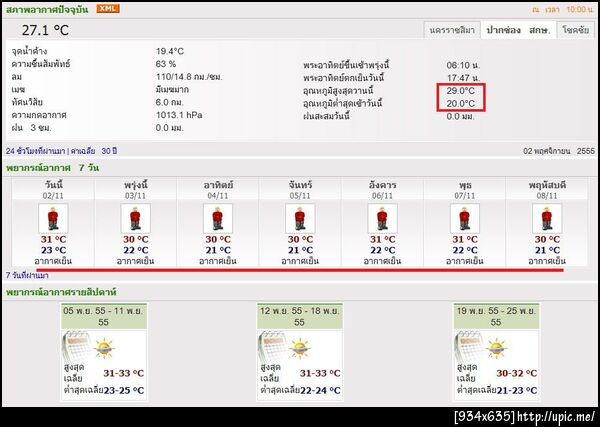Open the 7 วันที่ผ่านมา link
The height and width of the screenshot is (427, 600).
(27, 275)
